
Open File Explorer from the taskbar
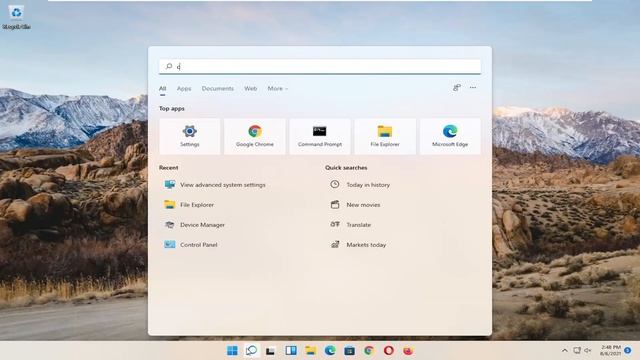311,351
